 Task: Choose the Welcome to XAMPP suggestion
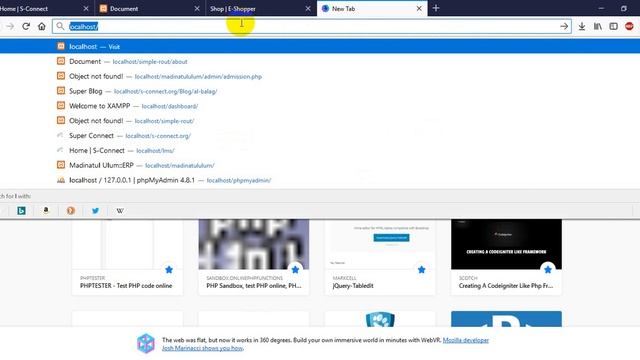pyautogui.click(x=320, y=106)
